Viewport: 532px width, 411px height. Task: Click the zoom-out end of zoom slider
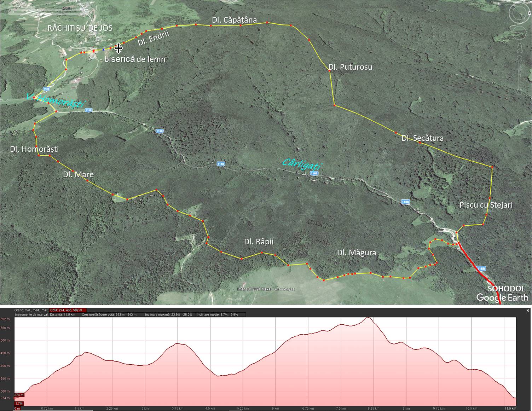point(519,92)
